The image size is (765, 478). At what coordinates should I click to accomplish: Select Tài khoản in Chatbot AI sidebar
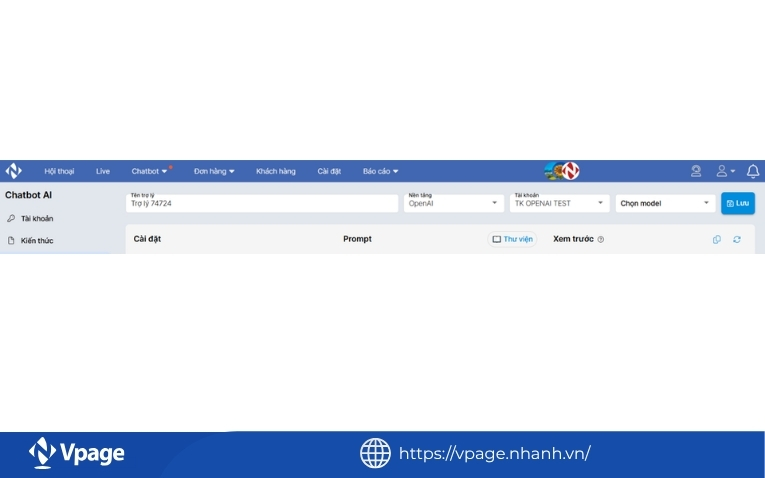[x=37, y=219]
